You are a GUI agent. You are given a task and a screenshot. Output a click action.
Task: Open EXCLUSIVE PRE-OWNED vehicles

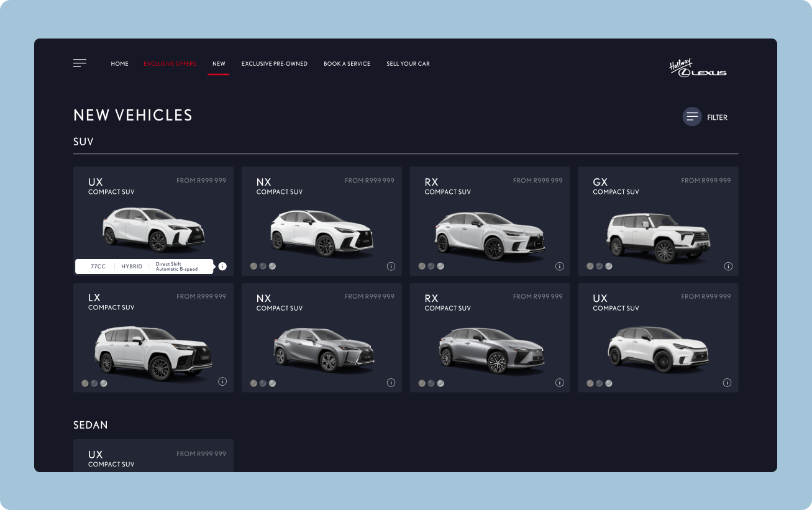(x=275, y=64)
